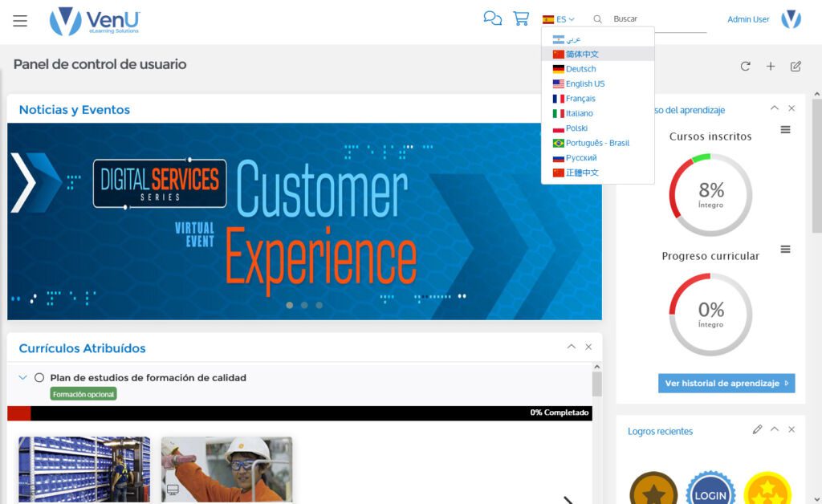This screenshot has height=504, width=822.
Task: Edit Logros recientes with the pencil icon
Action: (x=757, y=430)
